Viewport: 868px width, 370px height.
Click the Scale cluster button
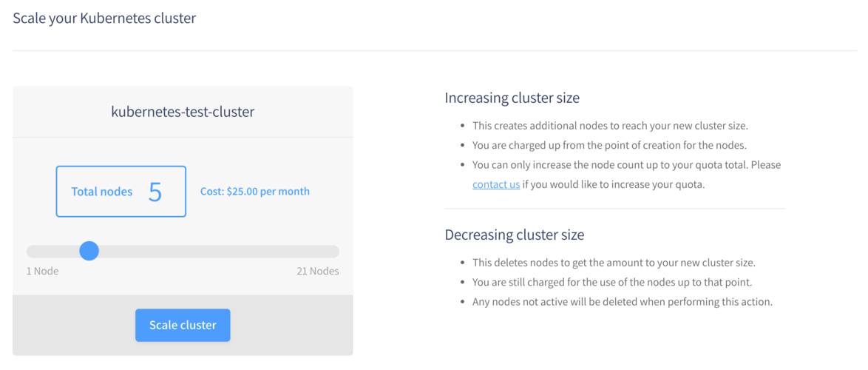click(183, 325)
